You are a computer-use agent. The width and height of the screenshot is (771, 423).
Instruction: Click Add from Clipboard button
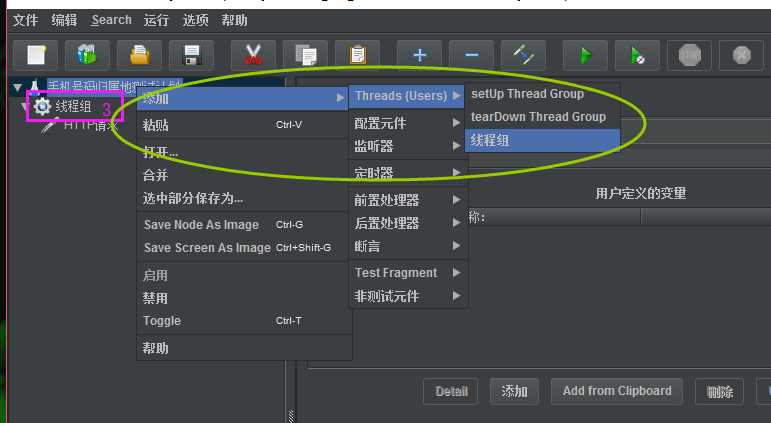617,391
